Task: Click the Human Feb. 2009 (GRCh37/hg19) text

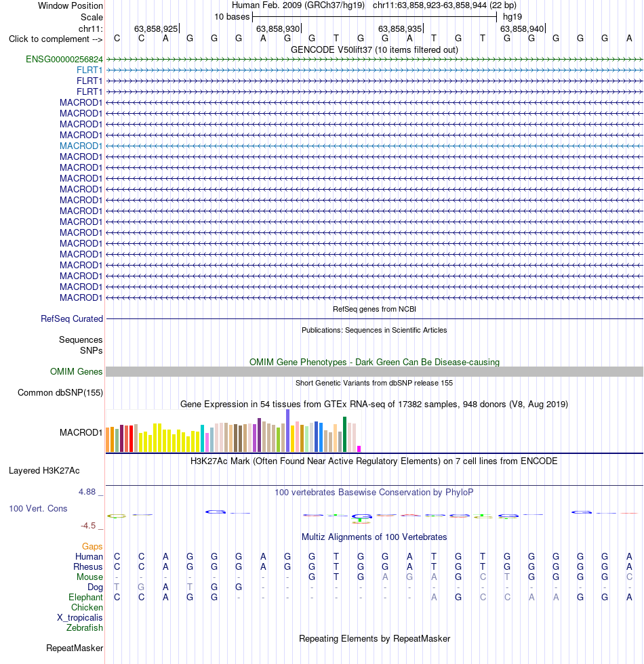Action: [298, 5]
